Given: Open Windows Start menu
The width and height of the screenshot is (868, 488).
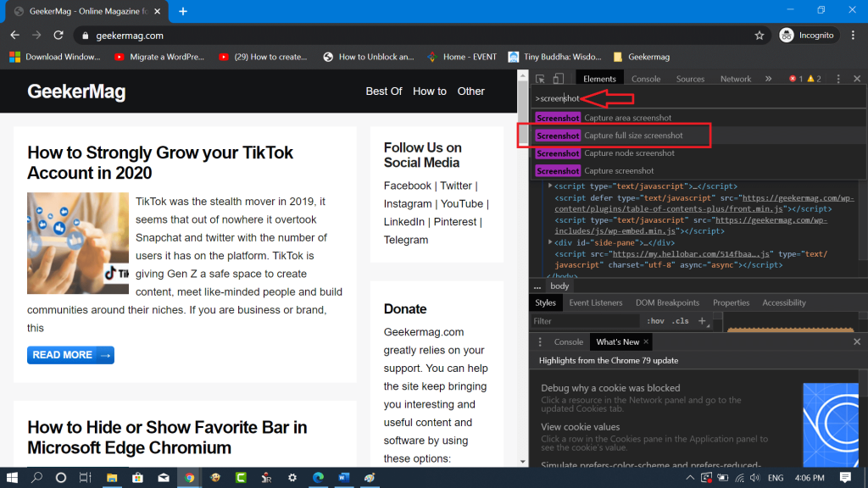Looking at the screenshot, I should (12, 478).
